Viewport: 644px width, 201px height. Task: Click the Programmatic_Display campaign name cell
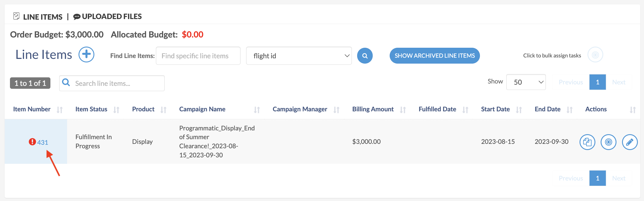pos(217,142)
